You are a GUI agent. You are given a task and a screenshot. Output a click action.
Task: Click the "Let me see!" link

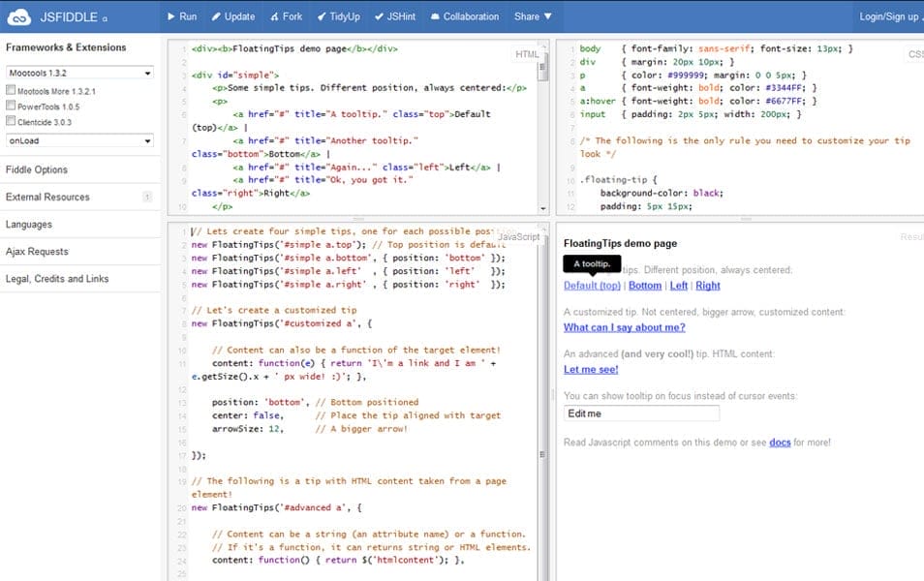[591, 370]
